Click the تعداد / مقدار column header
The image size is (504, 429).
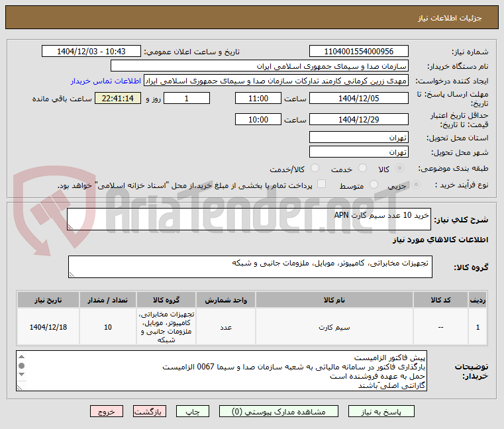click(108, 300)
